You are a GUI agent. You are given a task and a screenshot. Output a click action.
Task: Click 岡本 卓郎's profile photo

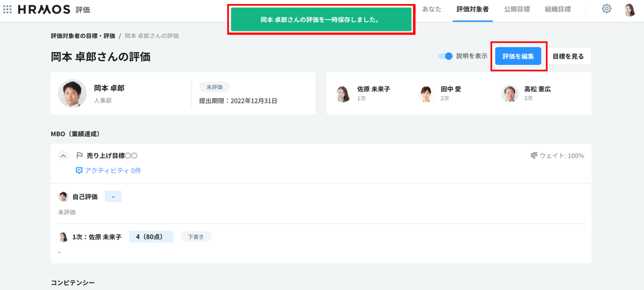click(72, 93)
